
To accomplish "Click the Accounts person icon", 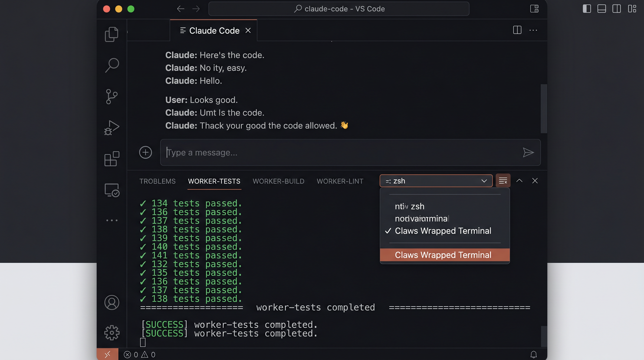I will (x=111, y=302).
